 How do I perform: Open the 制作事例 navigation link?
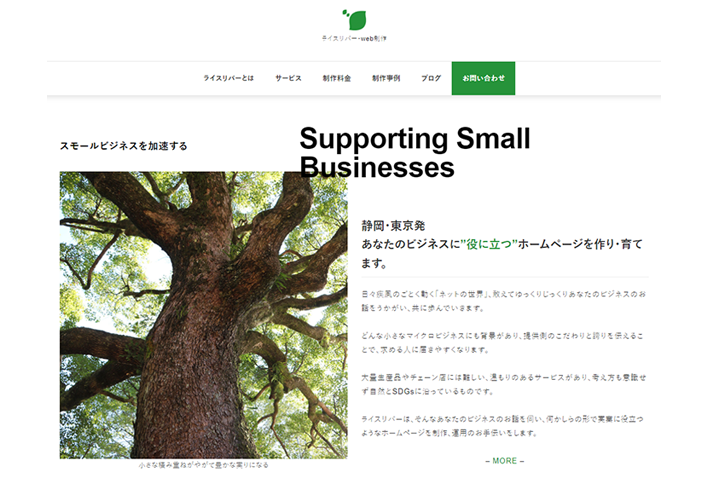[386, 78]
